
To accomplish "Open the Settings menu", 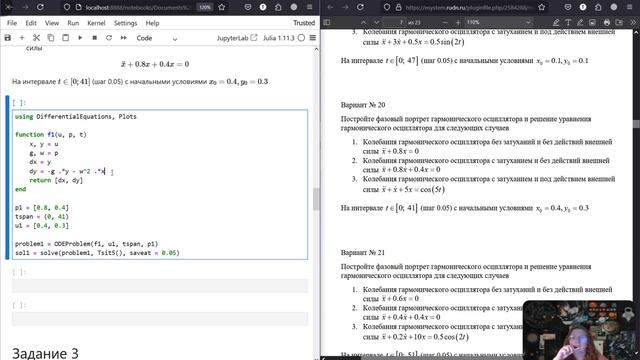I will coord(125,23).
